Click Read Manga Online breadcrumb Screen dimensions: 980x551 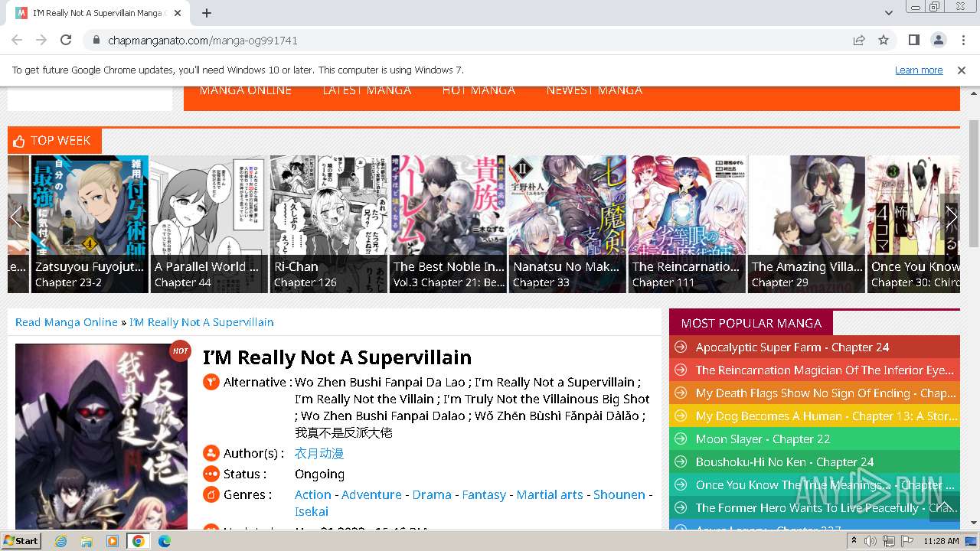(67, 322)
